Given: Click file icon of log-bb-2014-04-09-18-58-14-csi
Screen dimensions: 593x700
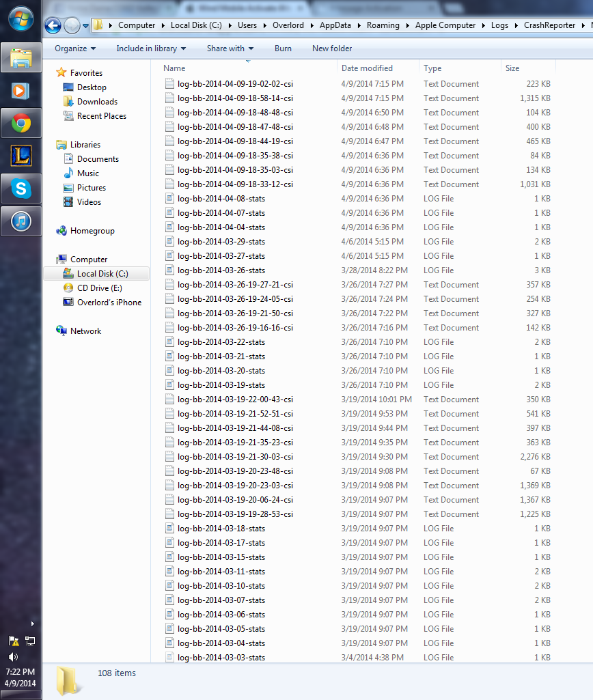Looking at the screenshot, I should tap(169, 98).
